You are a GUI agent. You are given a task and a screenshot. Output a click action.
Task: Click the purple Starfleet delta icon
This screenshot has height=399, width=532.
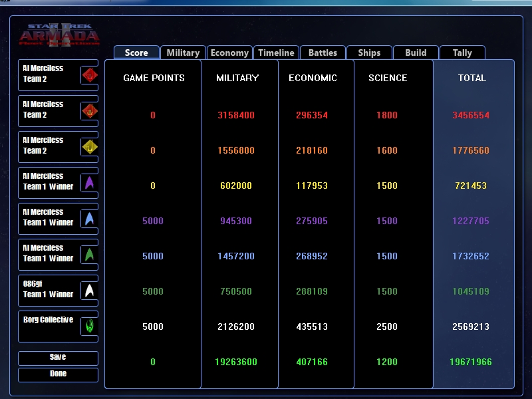pos(89,182)
